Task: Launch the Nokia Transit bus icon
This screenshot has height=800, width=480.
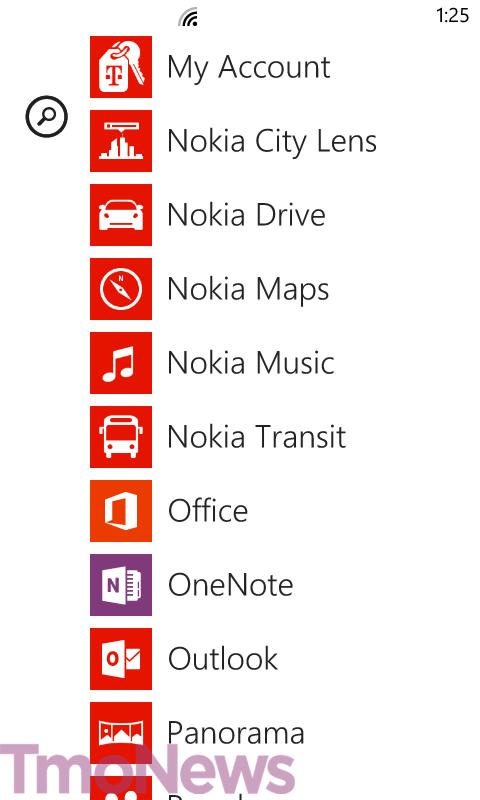Action: tap(121, 437)
